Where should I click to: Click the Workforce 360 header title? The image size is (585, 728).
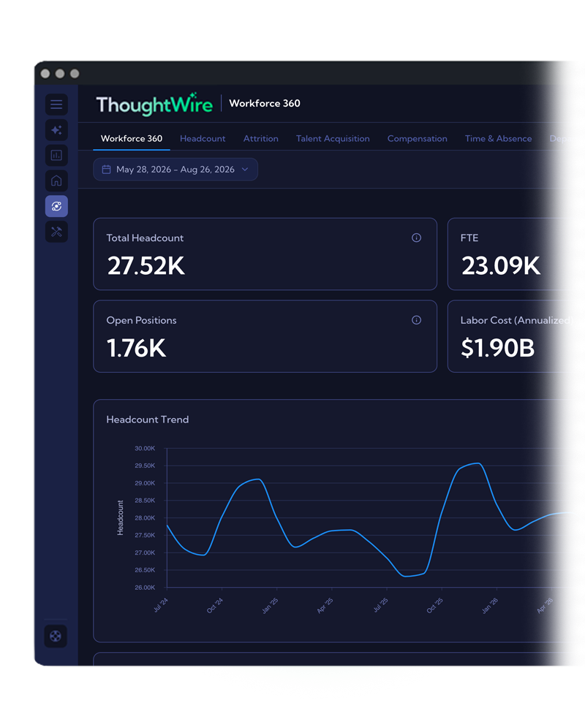265,103
